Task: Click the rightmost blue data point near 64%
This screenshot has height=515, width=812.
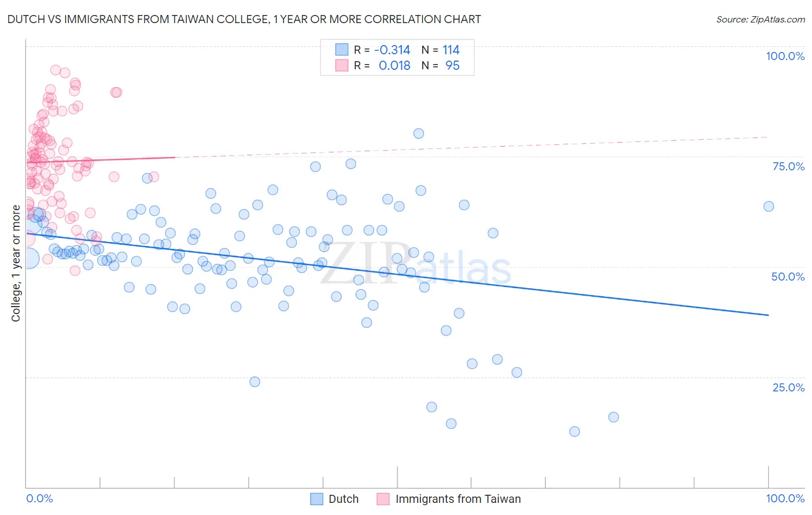Action: click(x=768, y=206)
